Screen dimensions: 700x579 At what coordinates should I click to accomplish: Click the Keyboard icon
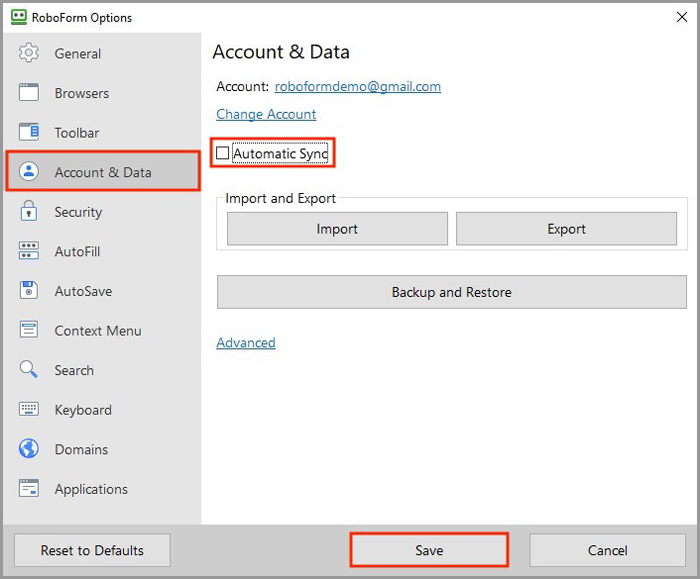pos(29,409)
